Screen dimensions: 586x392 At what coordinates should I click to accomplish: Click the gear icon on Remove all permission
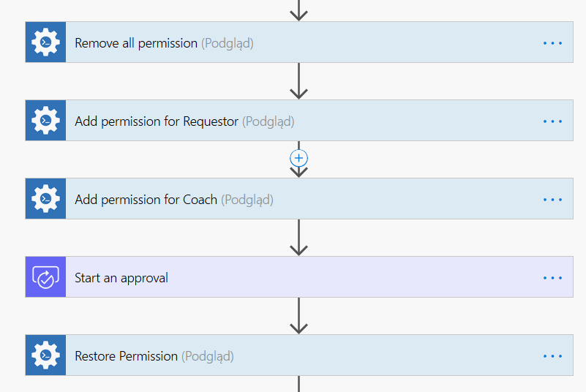[45, 42]
